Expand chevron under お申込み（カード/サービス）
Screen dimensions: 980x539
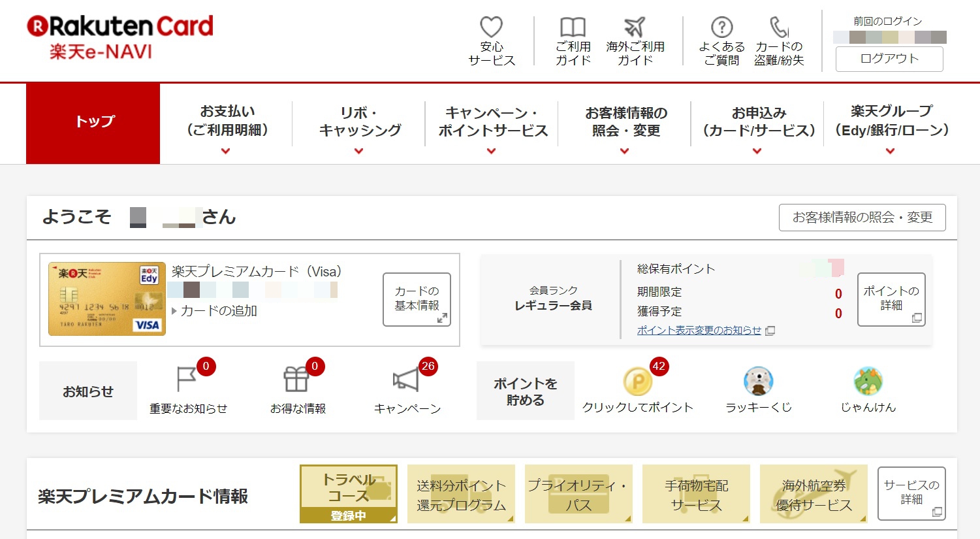[757, 151]
